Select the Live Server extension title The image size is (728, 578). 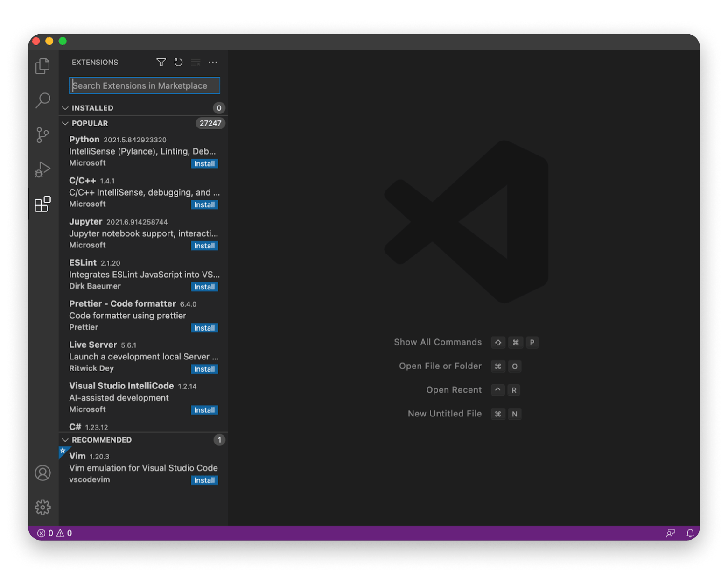click(93, 345)
